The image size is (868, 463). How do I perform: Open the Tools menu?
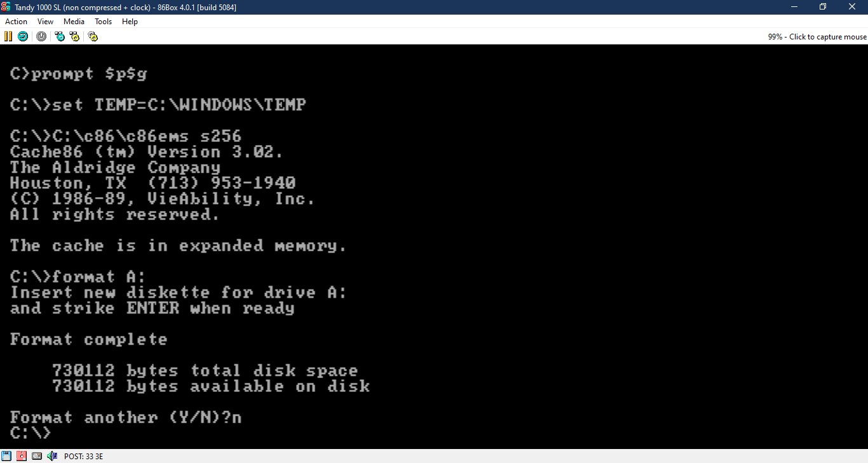point(103,21)
